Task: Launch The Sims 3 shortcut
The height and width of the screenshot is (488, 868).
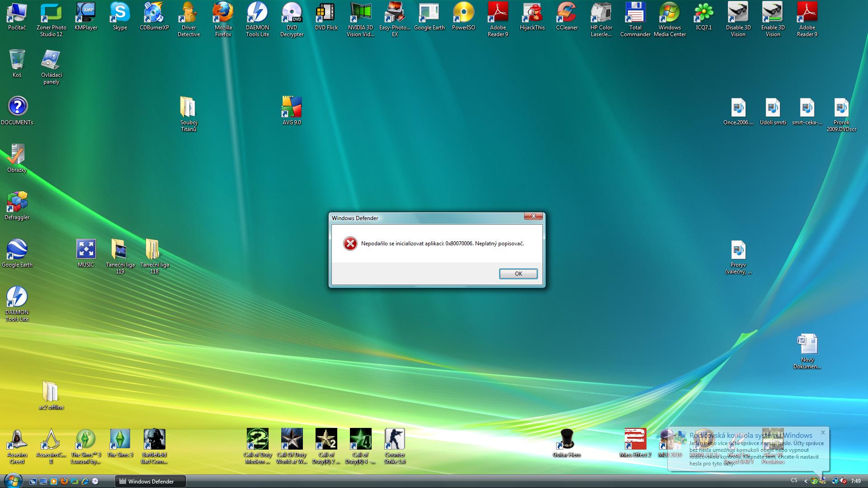Action: coord(120,439)
